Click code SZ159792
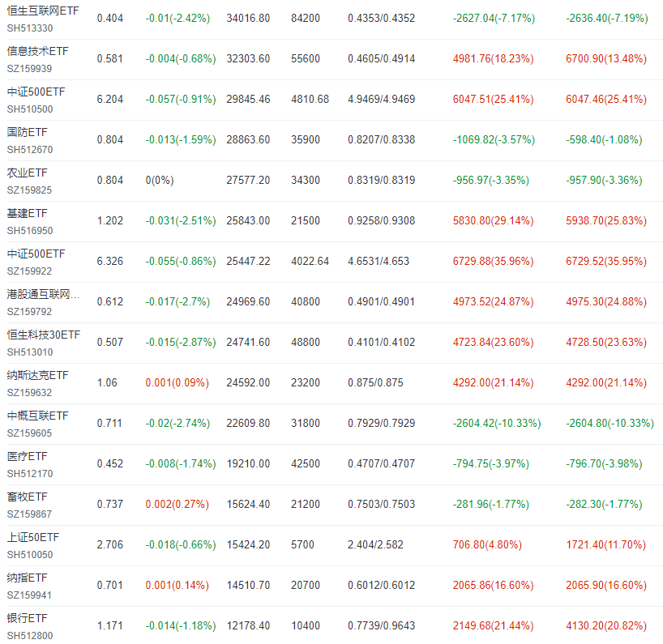663x644 pixels. click(30, 313)
